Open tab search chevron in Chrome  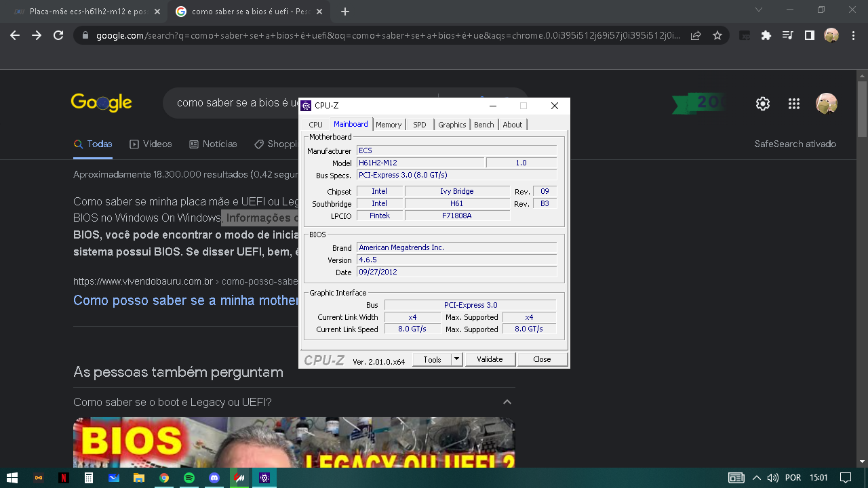[x=759, y=10]
